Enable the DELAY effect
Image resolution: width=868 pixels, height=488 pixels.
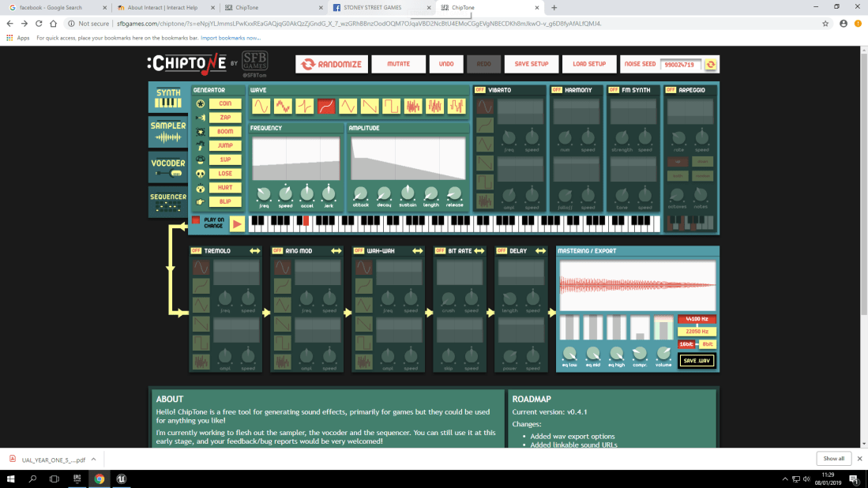[501, 250]
